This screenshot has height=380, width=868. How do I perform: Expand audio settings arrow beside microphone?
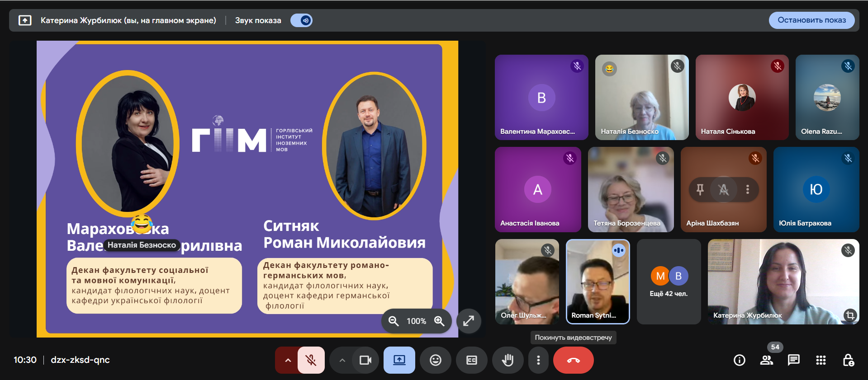point(288,360)
